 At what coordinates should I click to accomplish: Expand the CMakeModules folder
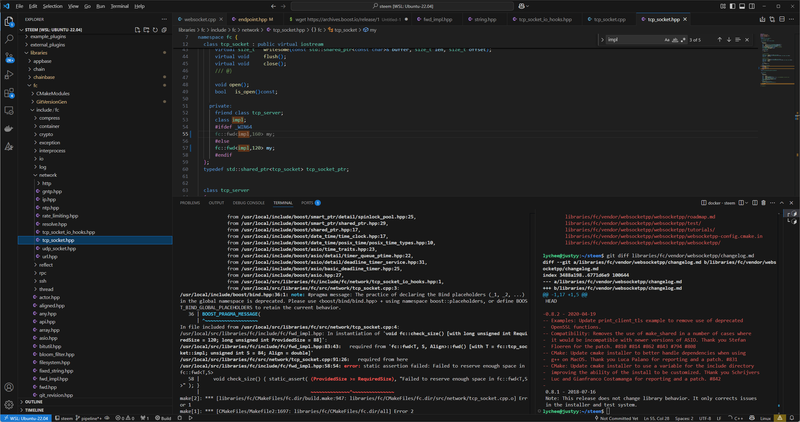pos(95,93)
